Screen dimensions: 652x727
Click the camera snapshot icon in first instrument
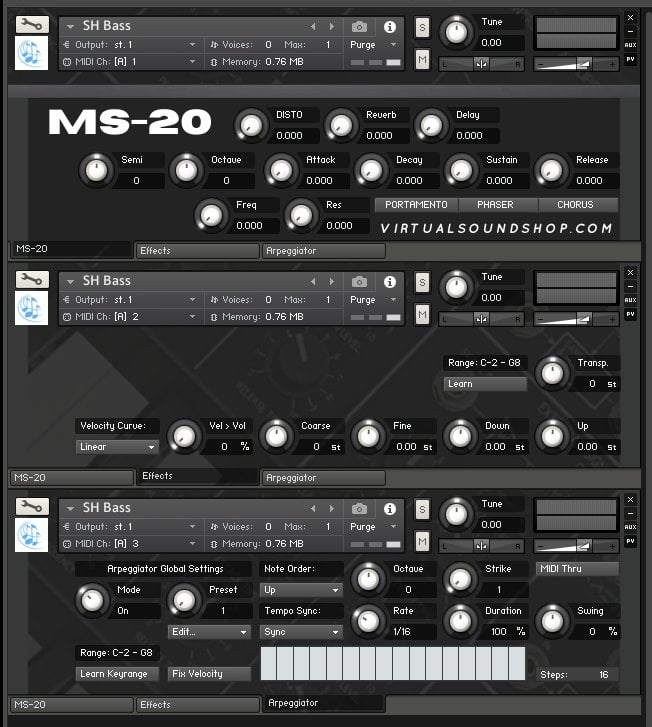click(x=359, y=27)
